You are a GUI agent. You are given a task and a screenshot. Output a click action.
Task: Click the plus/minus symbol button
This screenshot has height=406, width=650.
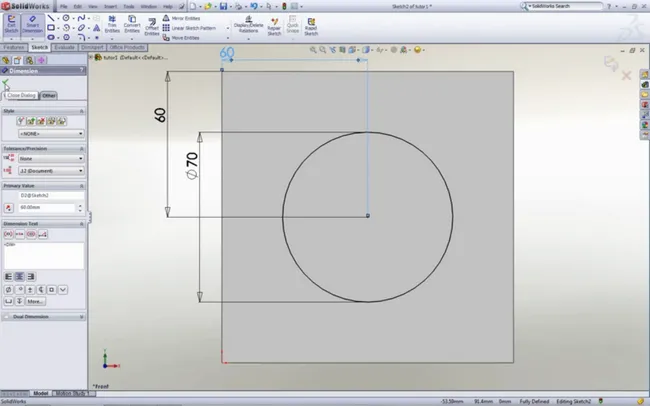(30, 290)
